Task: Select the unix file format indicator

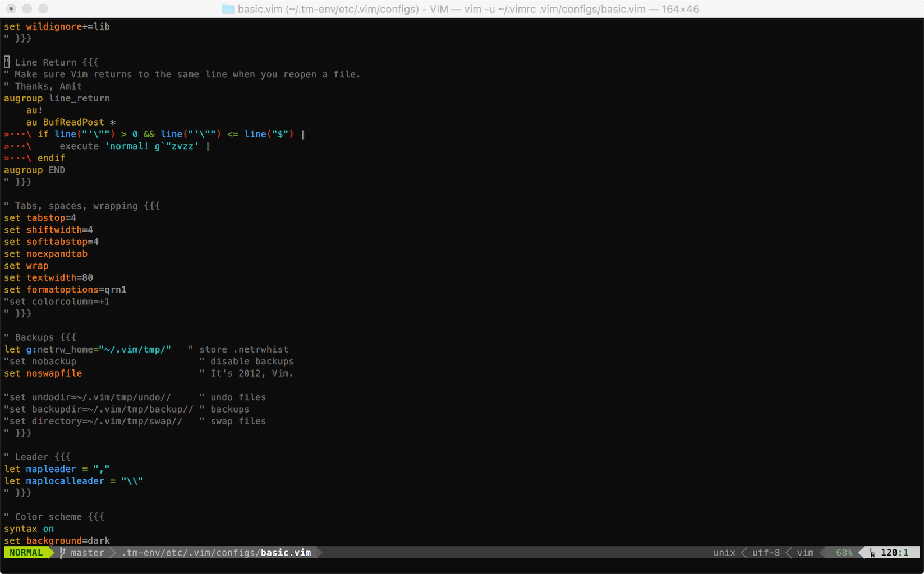Action: click(x=724, y=553)
